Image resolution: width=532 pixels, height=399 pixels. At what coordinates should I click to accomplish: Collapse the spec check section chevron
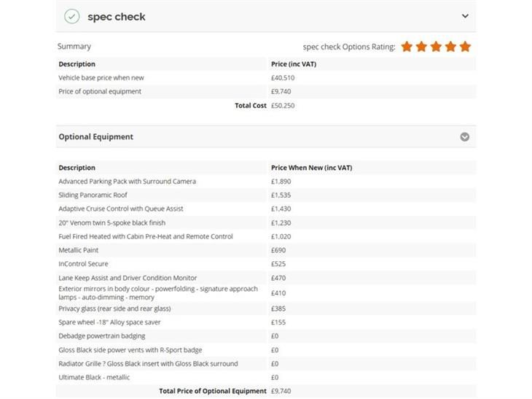(x=465, y=16)
